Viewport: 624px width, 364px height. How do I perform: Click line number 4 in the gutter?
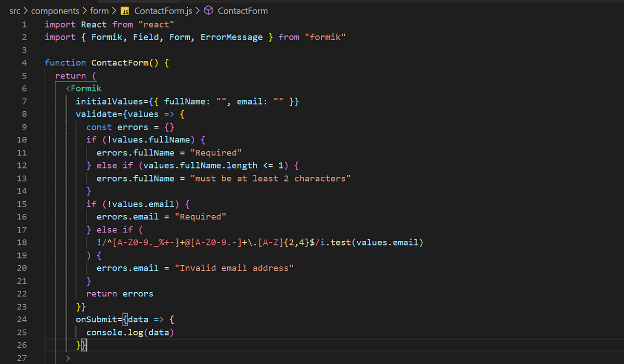click(24, 62)
